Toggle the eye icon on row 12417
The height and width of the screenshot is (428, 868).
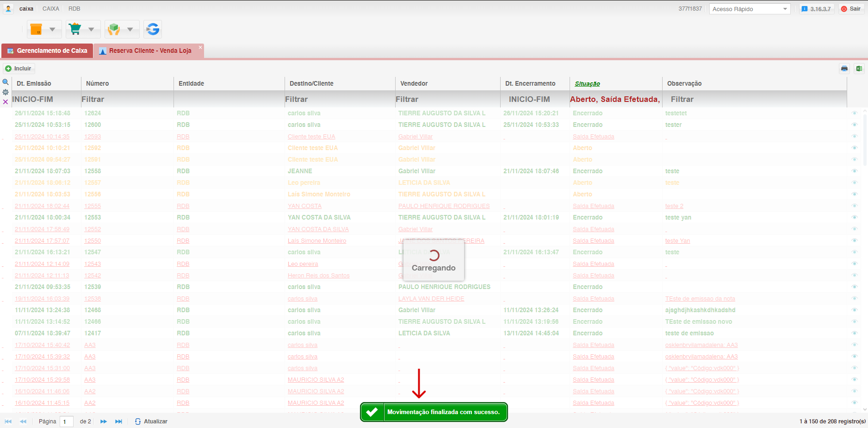tap(855, 333)
